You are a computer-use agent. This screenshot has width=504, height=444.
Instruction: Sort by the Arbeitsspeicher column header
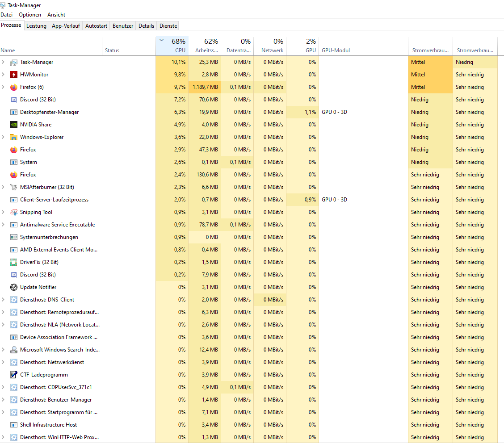point(205,46)
